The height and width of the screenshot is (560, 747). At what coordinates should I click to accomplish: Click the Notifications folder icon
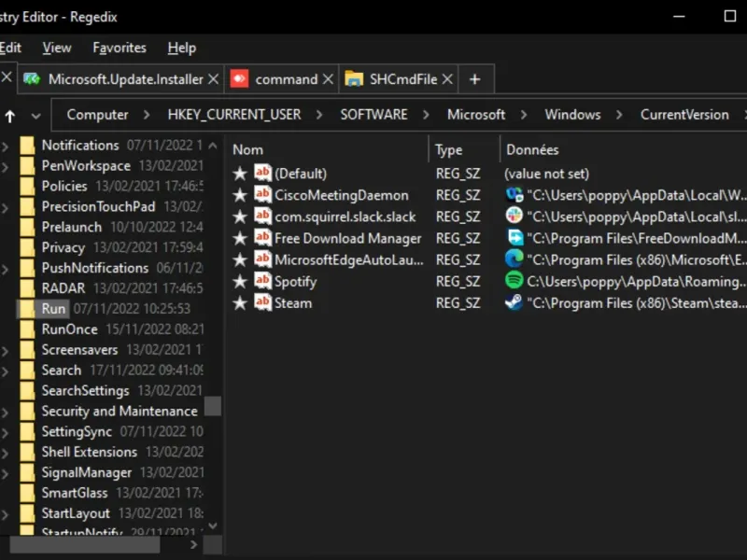(x=27, y=145)
